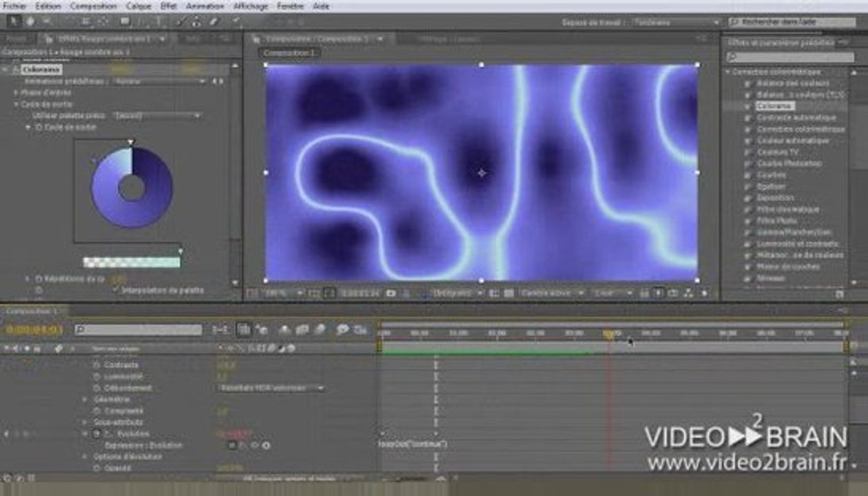Toggle hide shy layers icon
The height and width of the screenshot is (496, 868).
(x=285, y=330)
